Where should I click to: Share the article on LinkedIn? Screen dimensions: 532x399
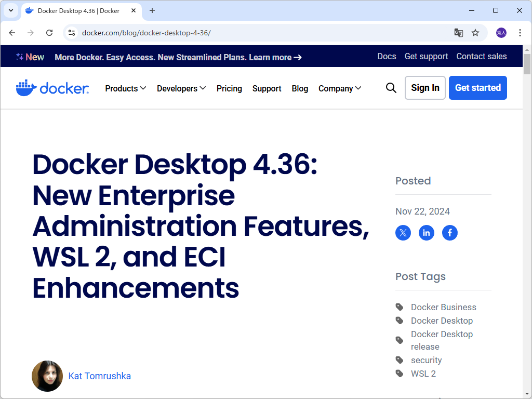[x=426, y=233]
